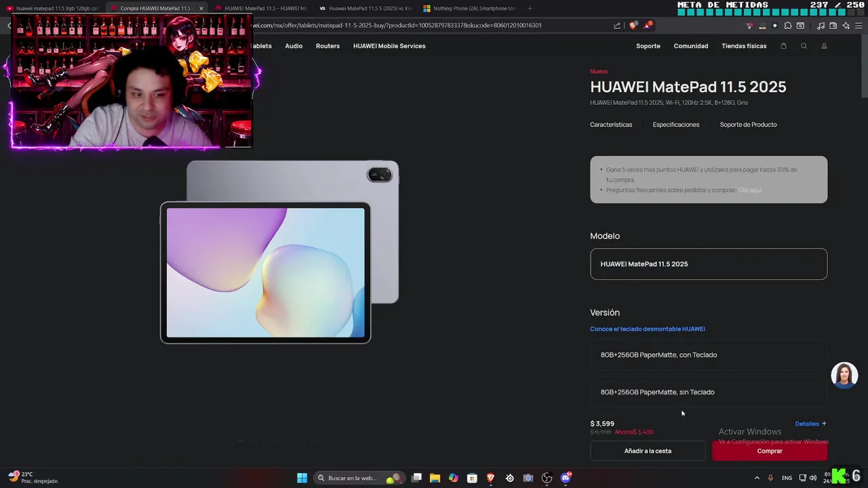The height and width of the screenshot is (488, 868).
Task: Open Task View in the taskbar
Action: click(416, 478)
